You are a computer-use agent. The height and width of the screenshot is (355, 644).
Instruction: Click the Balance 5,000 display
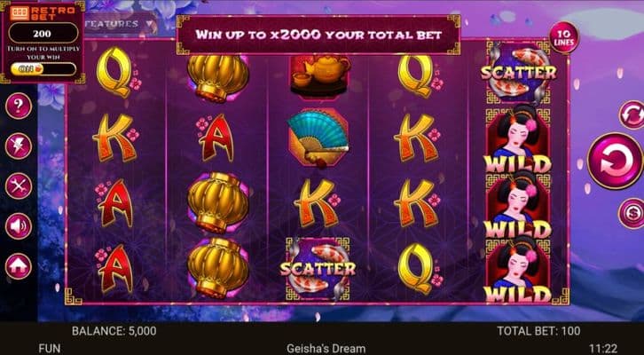click(x=114, y=331)
